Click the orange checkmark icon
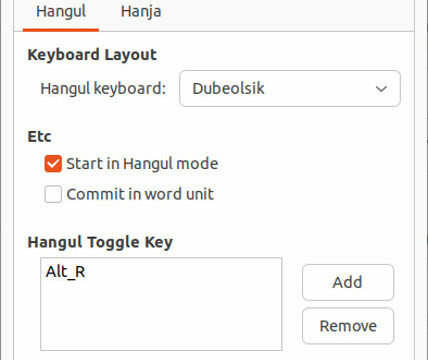428x360 pixels. [53, 164]
